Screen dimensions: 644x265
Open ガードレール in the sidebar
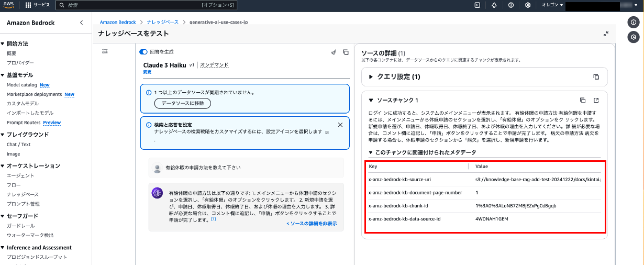pyautogui.click(x=20, y=226)
